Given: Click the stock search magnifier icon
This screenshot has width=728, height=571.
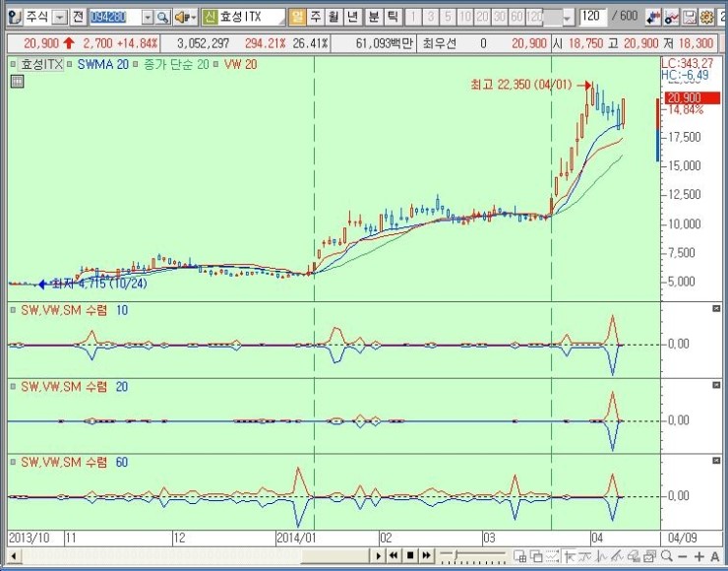Looking at the screenshot, I should click(x=163, y=18).
